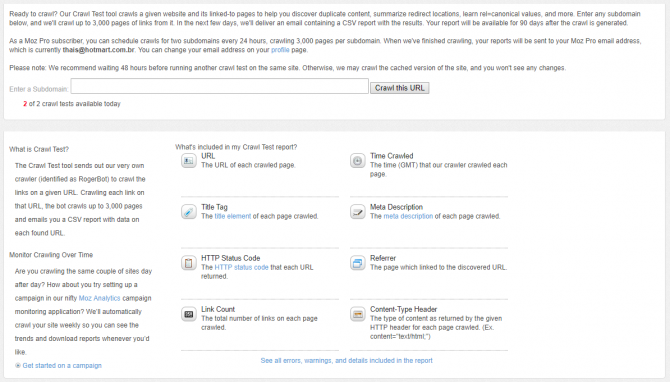Viewport: 670px width, 382px height.
Task: Open the meta description link
Action: [x=408, y=216]
